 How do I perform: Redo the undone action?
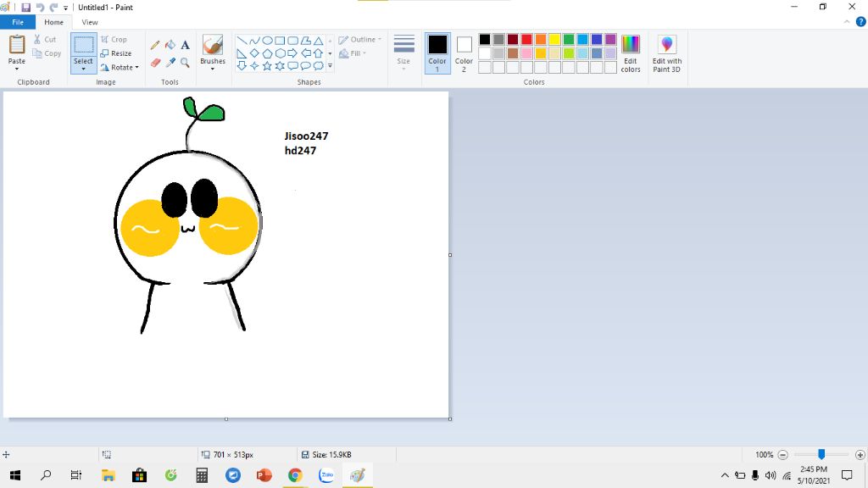click(x=53, y=7)
